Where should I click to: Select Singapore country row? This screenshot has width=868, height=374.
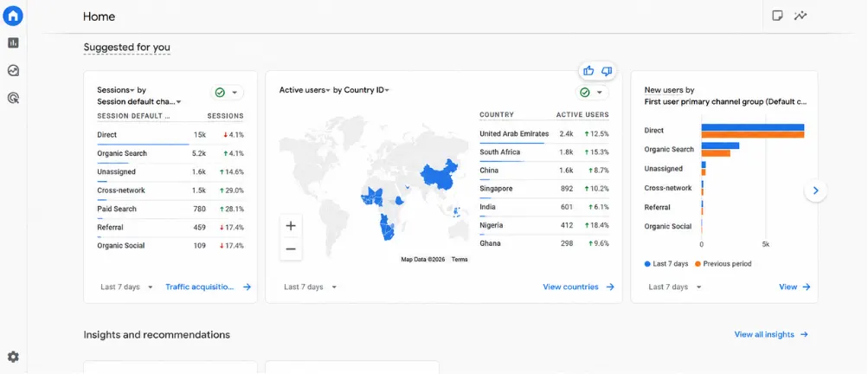coord(544,189)
